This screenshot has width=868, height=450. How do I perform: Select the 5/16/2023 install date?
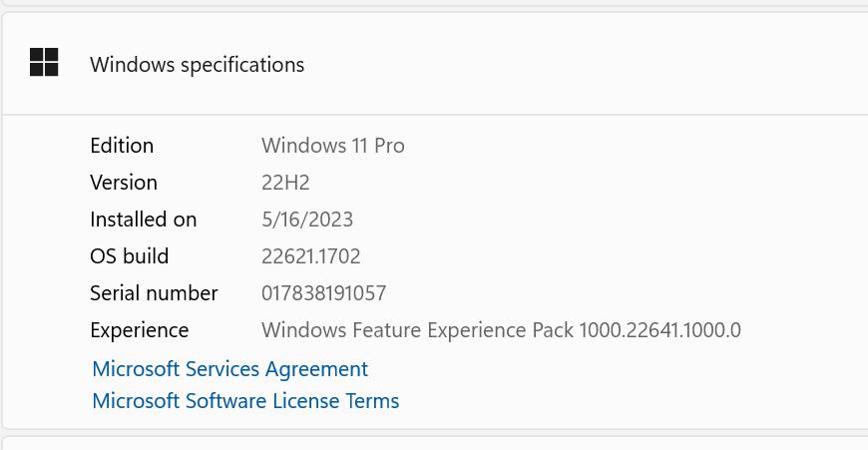pyautogui.click(x=307, y=220)
